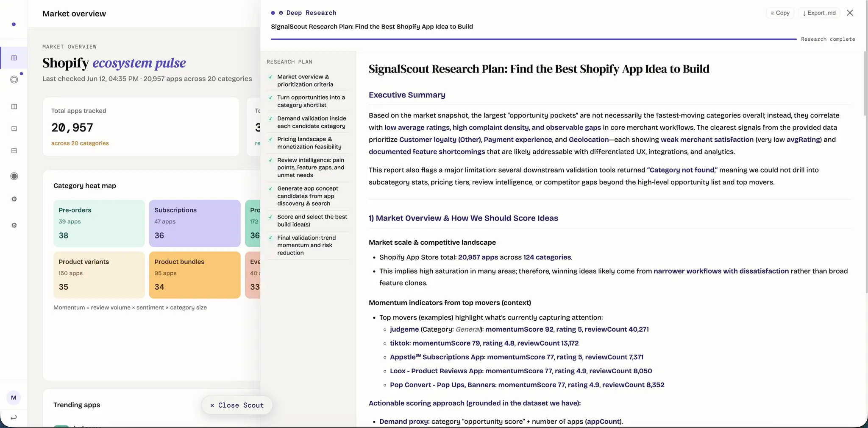Viewport: 868px width, 428px height.
Task: Select 'Market overview & prioritization criteria' step
Action: click(x=308, y=81)
